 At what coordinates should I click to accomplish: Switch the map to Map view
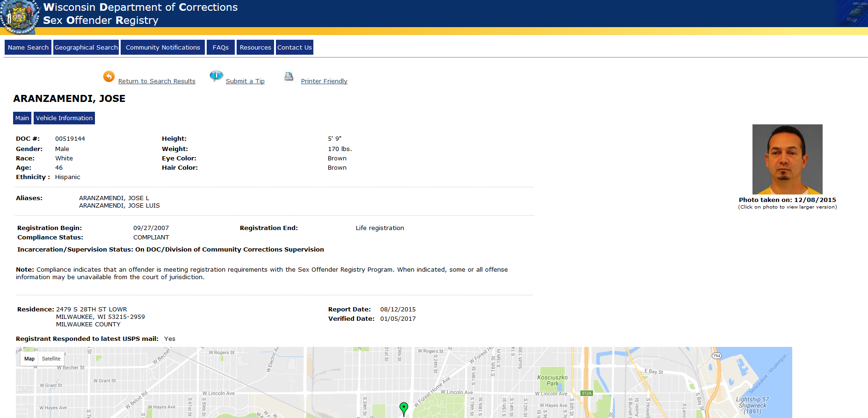point(29,359)
